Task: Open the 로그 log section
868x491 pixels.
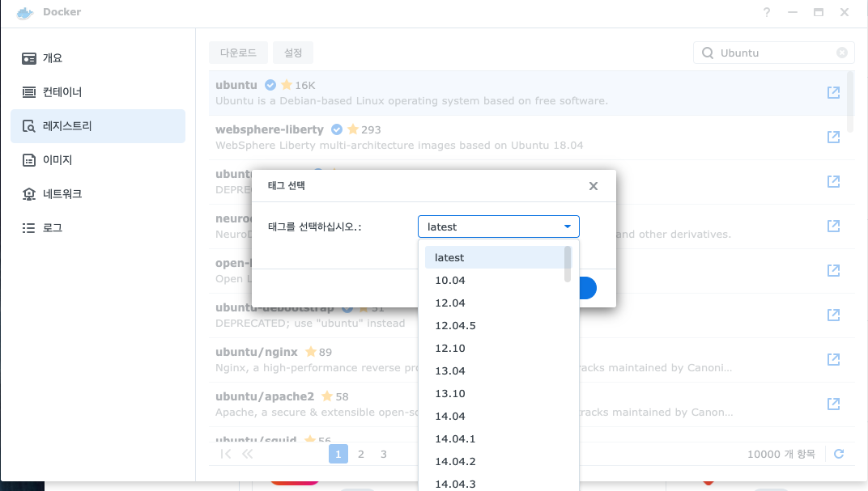Action: (x=97, y=228)
